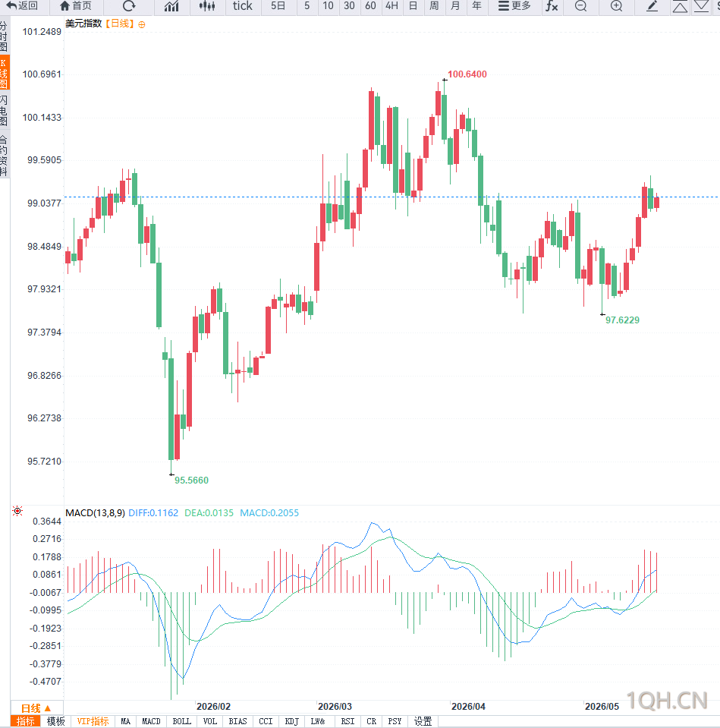Apply the KDJ indicator

(x=292, y=721)
